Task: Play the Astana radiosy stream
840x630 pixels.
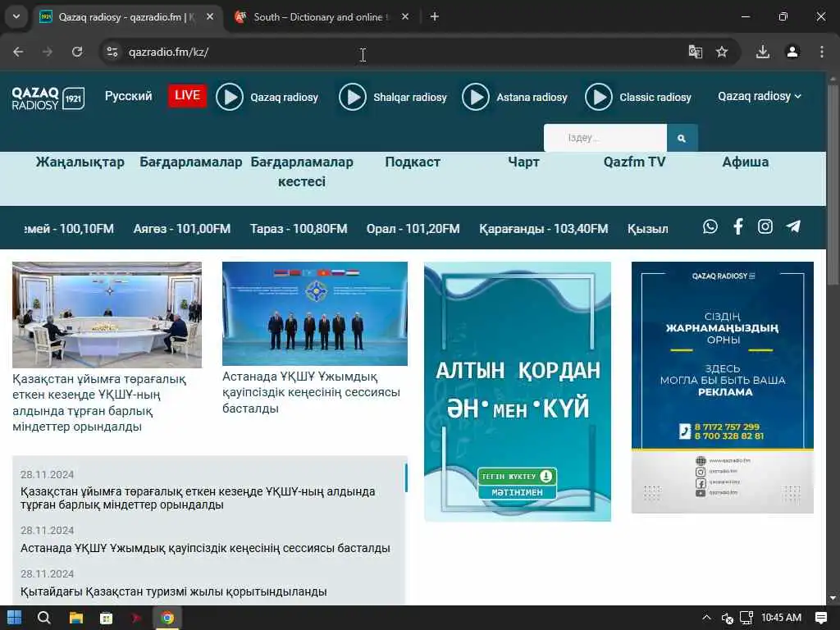Action: tap(475, 97)
